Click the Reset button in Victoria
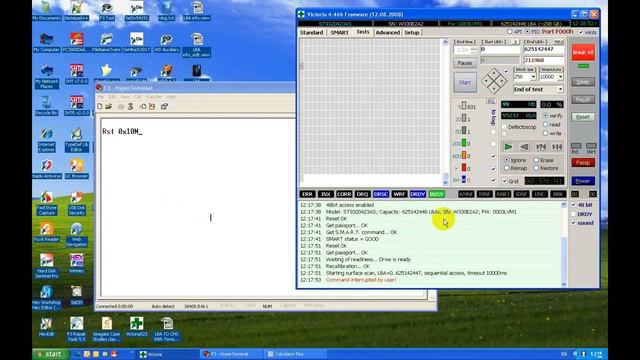This screenshot has height=360, width=640. click(x=583, y=117)
